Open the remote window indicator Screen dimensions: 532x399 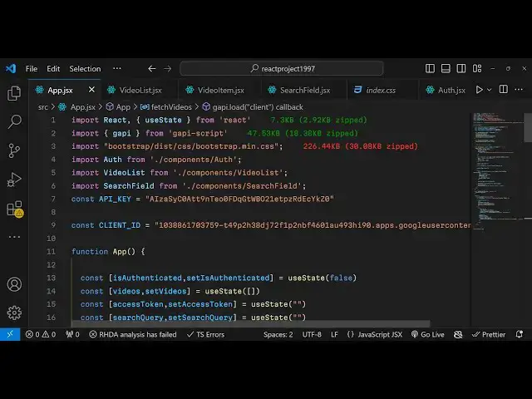(10, 334)
